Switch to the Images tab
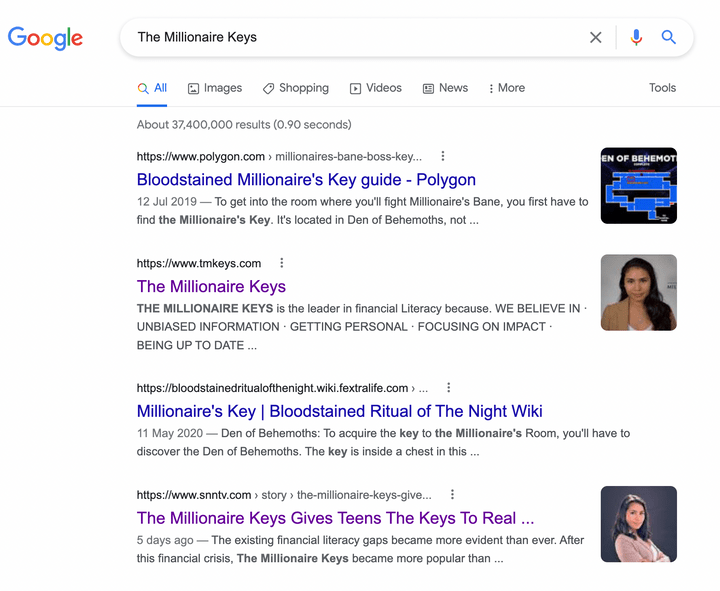Image resolution: width=720 pixels, height=591 pixels. click(215, 88)
